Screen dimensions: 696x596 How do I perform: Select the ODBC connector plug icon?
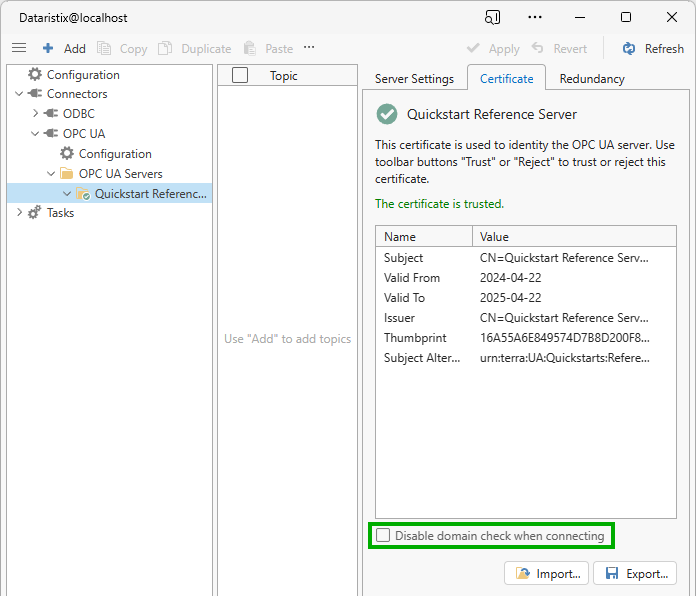tap(51, 114)
